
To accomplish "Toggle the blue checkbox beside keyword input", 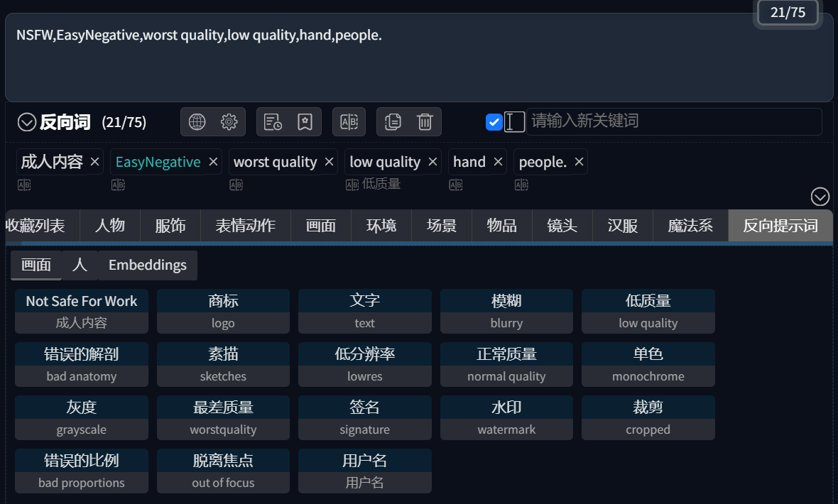I will tap(494, 122).
